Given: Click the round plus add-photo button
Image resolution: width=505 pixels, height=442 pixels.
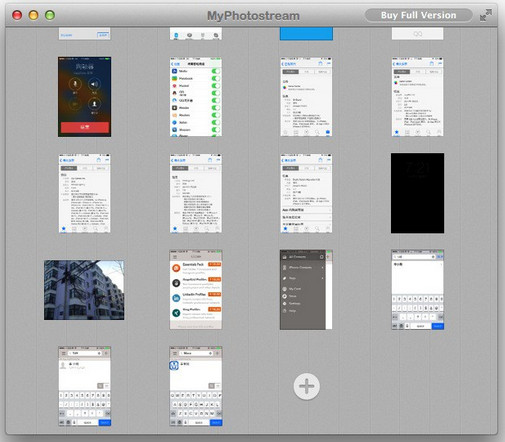Looking at the screenshot, I should pos(306,386).
